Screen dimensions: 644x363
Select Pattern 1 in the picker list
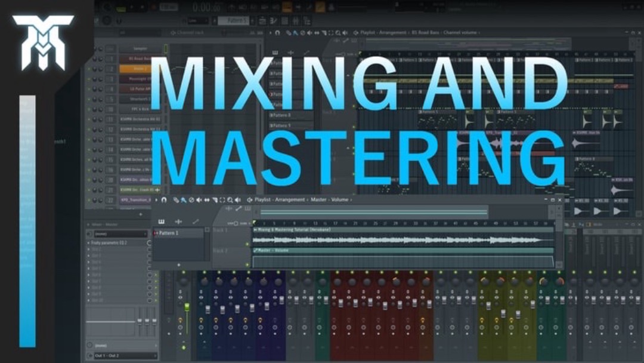coord(169,233)
